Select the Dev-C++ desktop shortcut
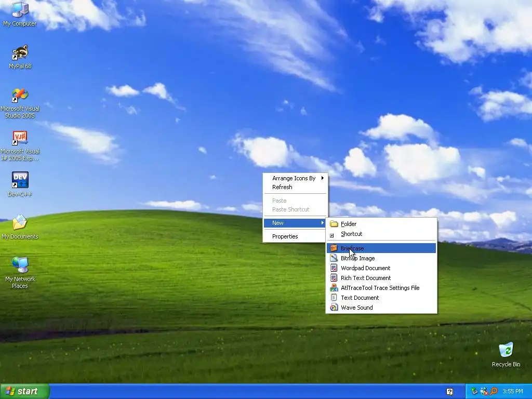532x399 pixels. pyautogui.click(x=20, y=180)
